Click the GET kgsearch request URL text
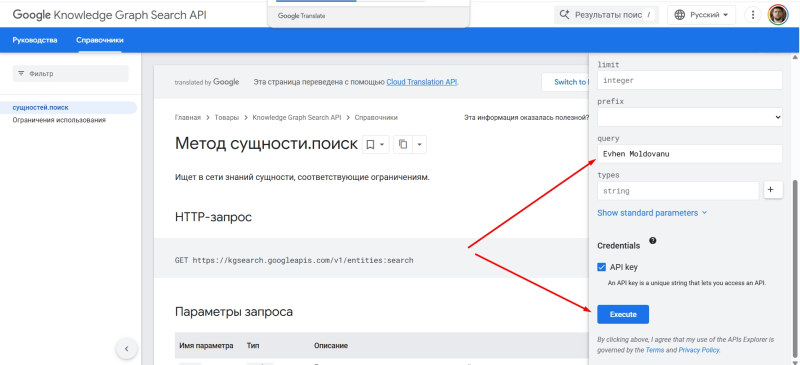Viewport: 800px width, 365px height. point(294,260)
